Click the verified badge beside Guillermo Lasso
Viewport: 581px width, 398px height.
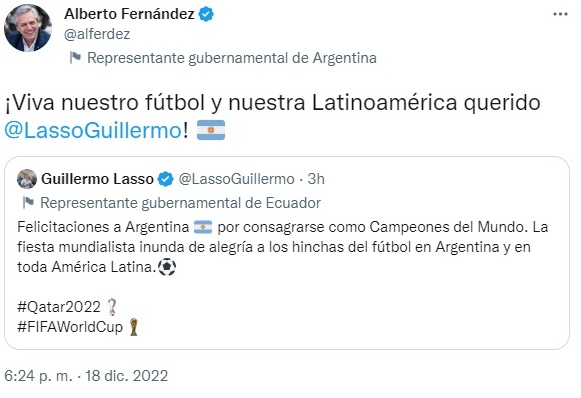tap(166, 179)
